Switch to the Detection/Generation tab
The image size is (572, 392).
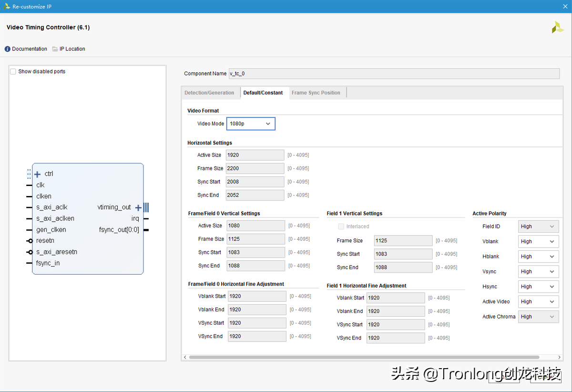click(210, 93)
